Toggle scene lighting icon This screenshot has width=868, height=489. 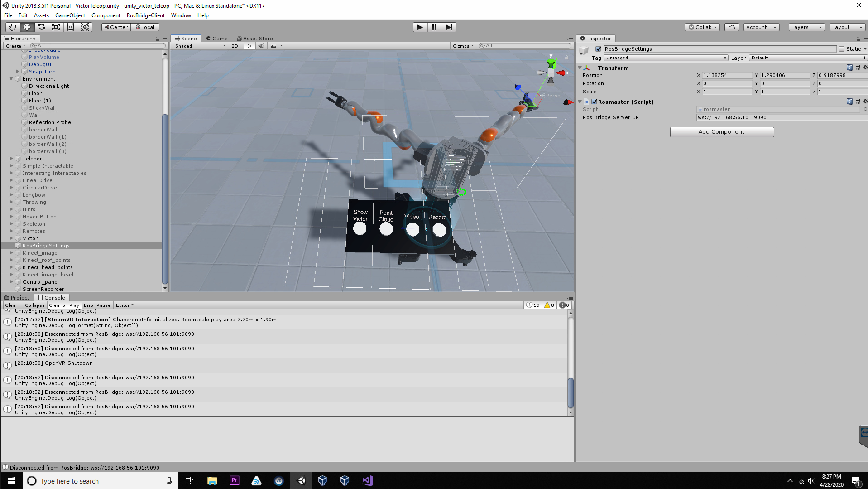tap(249, 46)
